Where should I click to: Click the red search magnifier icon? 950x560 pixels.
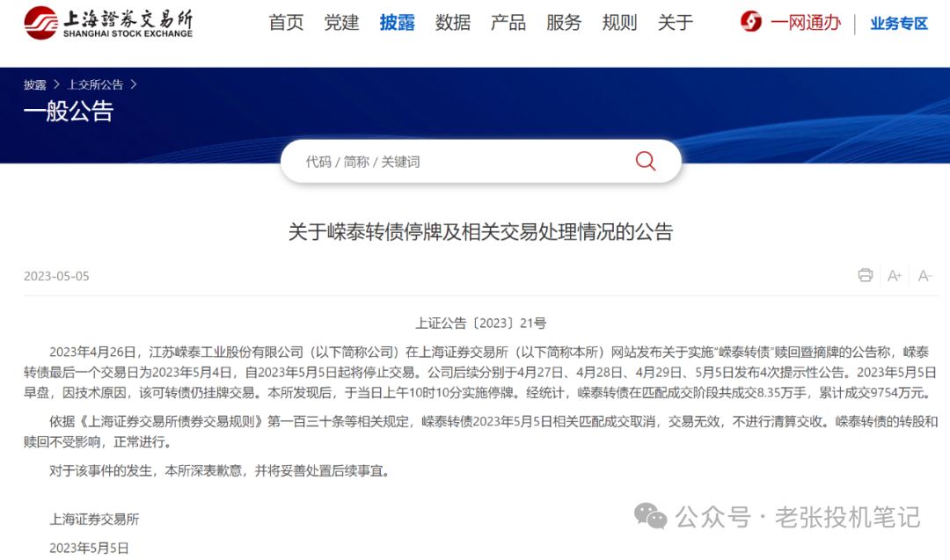click(646, 161)
